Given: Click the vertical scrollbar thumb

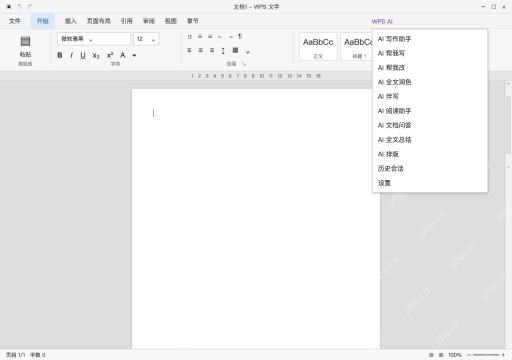Looking at the screenshot, I should pyautogui.click(x=508, y=124).
